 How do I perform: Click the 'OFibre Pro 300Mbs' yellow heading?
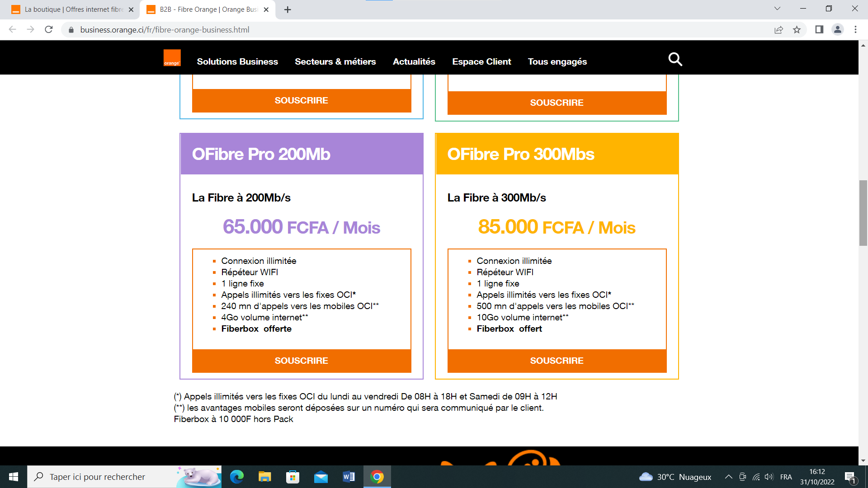coord(520,154)
